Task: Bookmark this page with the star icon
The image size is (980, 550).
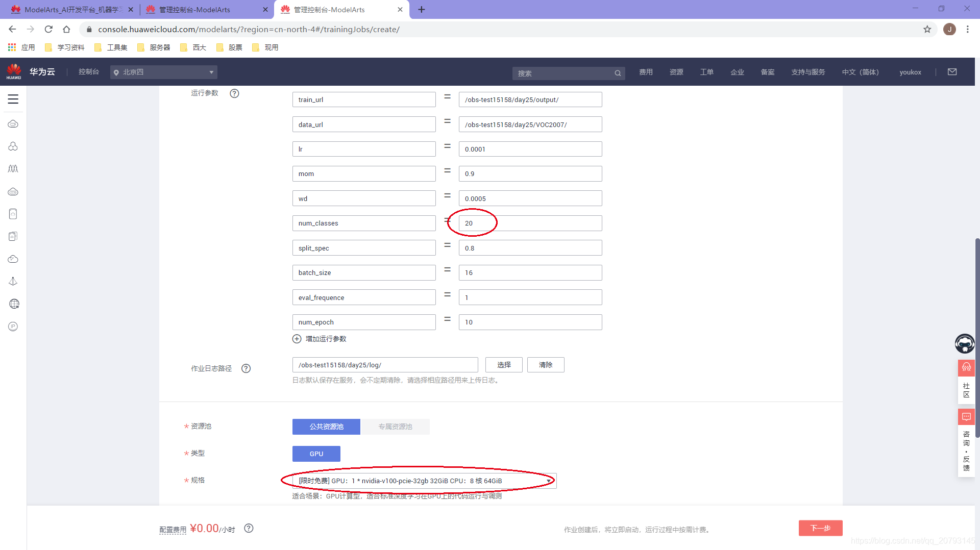Action: coord(927,29)
